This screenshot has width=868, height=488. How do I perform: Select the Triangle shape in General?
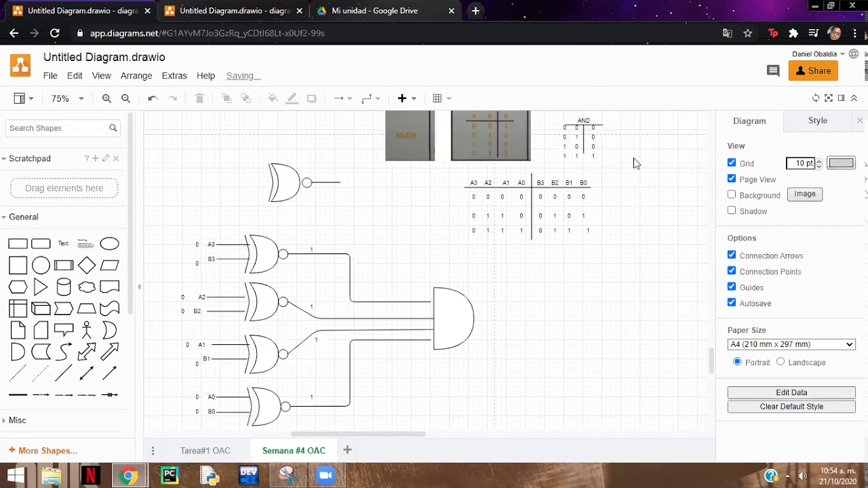coord(41,287)
